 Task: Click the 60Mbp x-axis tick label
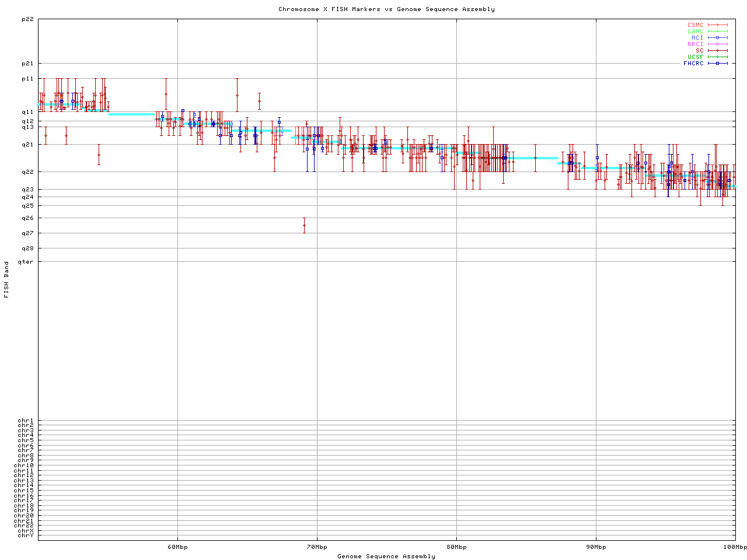(x=177, y=547)
